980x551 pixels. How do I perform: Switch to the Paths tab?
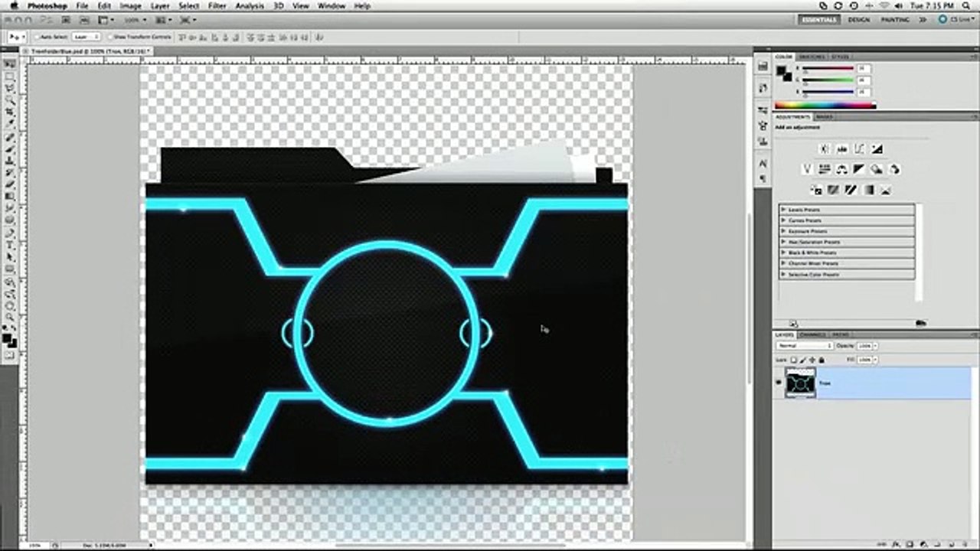pos(840,334)
